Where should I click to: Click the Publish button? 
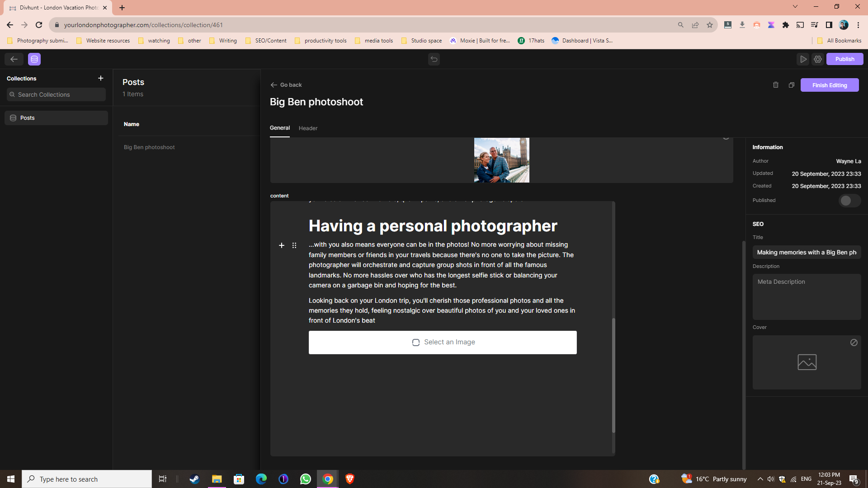point(844,59)
